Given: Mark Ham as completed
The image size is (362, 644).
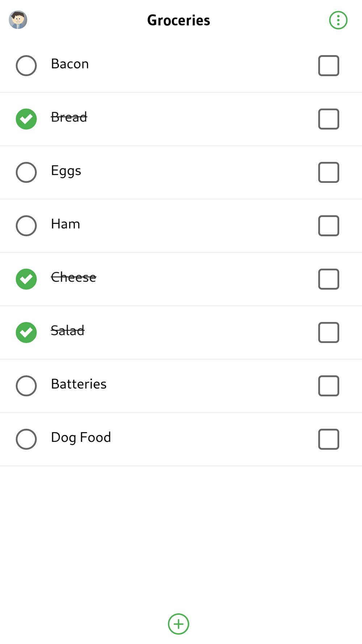Looking at the screenshot, I should coord(26,226).
